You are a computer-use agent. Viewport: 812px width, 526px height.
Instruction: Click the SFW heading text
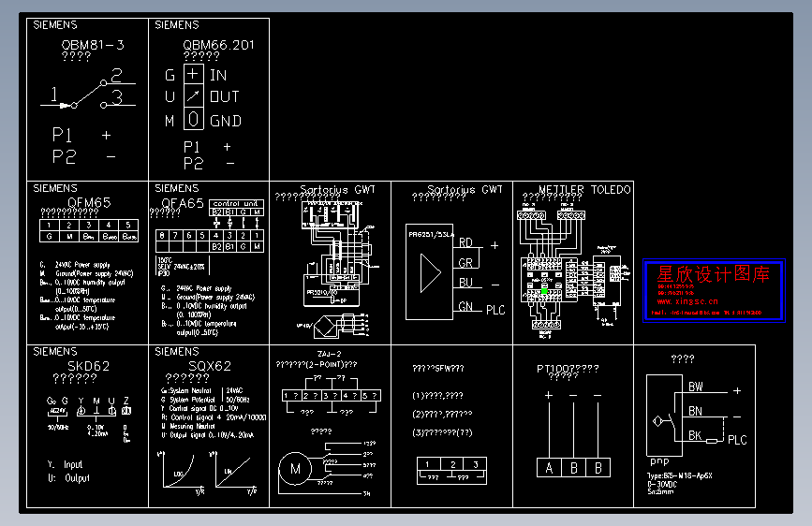(x=438, y=369)
